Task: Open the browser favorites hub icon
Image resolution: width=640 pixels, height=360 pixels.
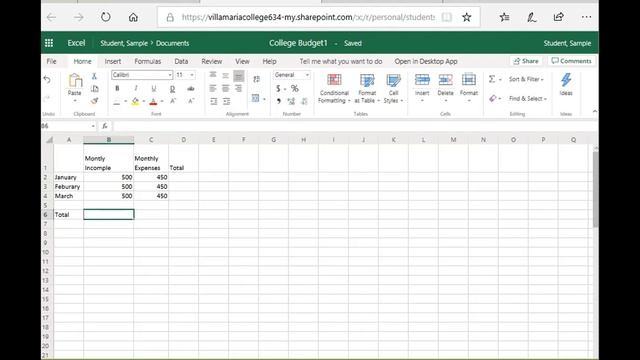Action: (504, 17)
